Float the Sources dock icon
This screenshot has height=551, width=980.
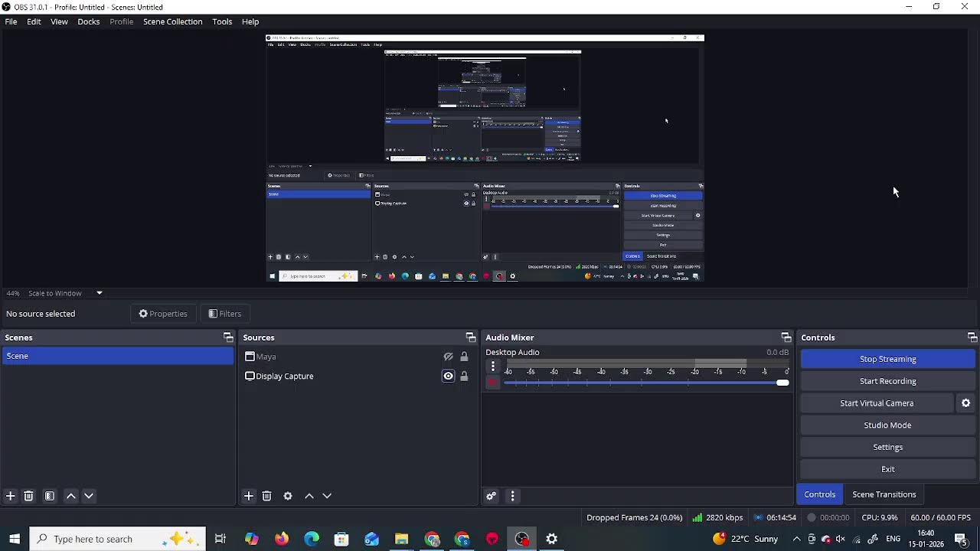471,337
